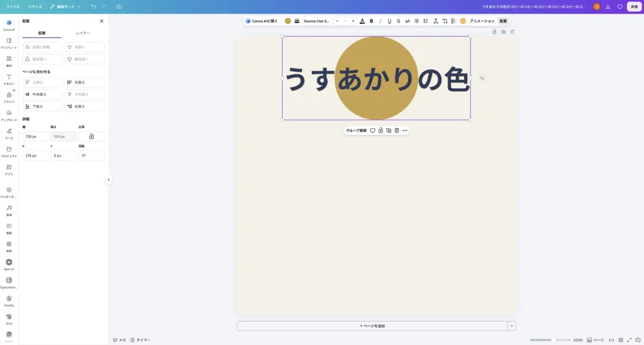644x345 pixels.
Task: Open the プロジェクト (Projects) sidebar panel
Action: point(9,151)
